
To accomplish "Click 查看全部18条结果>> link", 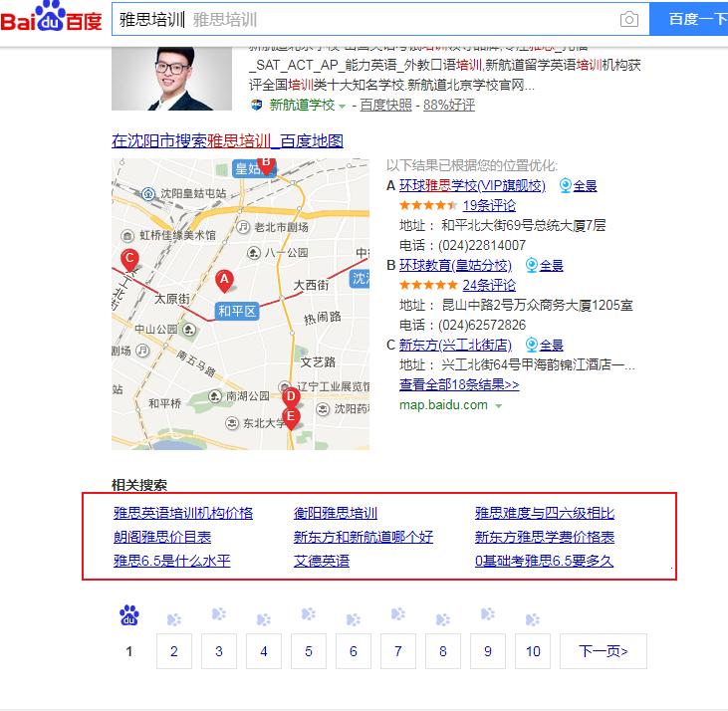I will click(459, 384).
